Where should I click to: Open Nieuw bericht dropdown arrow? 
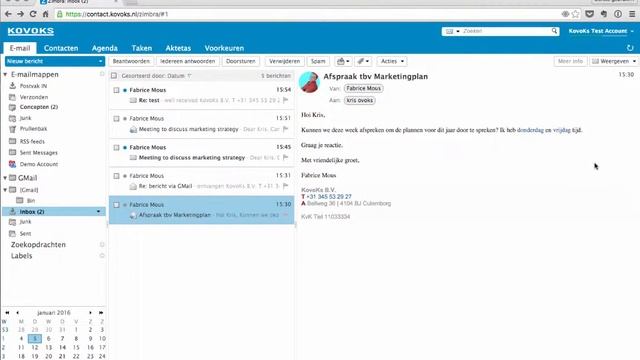100,61
